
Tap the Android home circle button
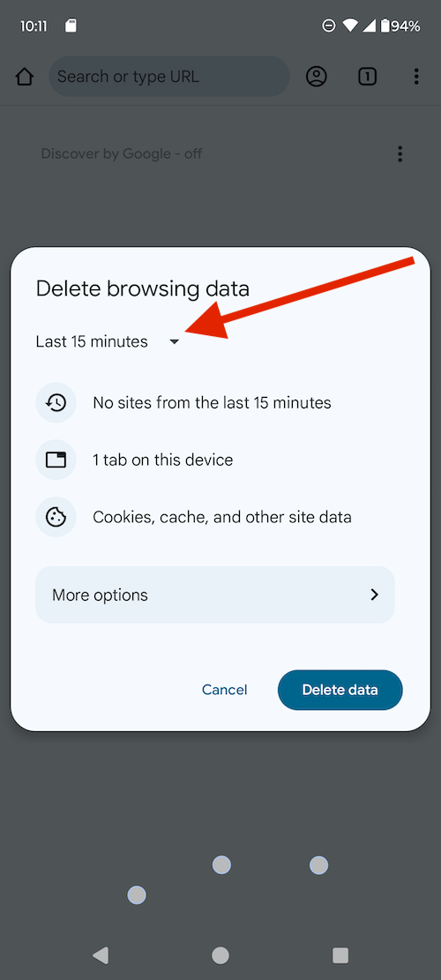[x=220, y=955]
